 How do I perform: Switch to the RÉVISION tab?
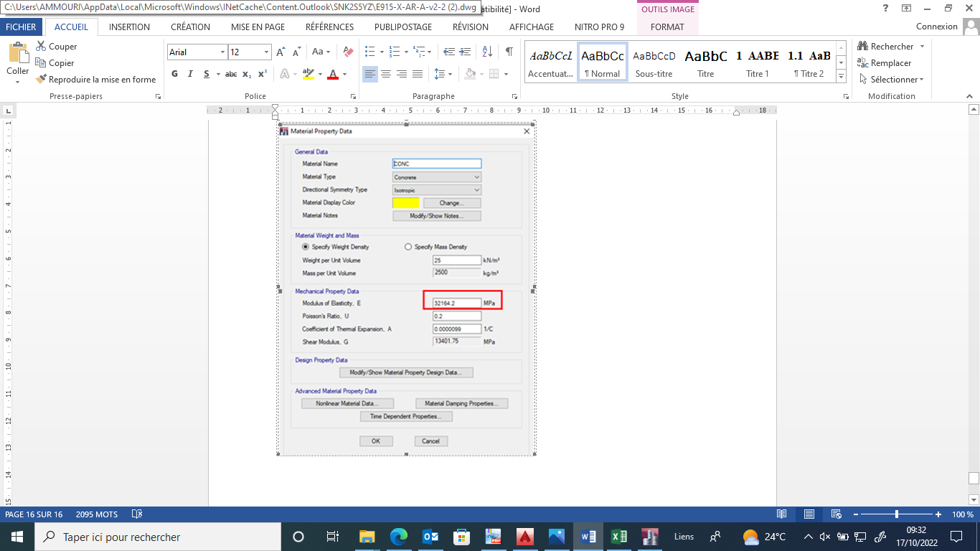point(471,27)
